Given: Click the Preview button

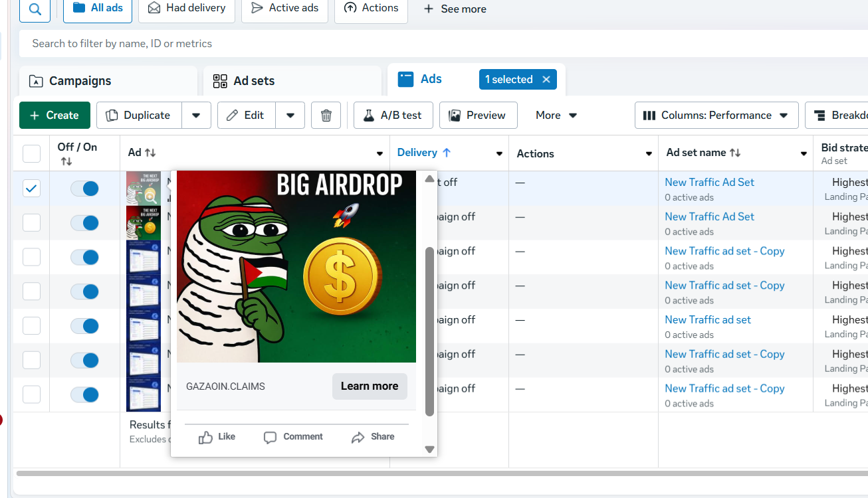Looking at the screenshot, I should pos(479,116).
